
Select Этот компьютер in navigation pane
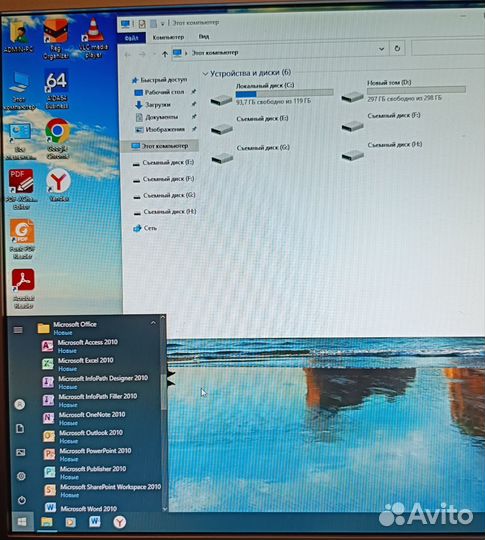pyautogui.click(x=161, y=146)
